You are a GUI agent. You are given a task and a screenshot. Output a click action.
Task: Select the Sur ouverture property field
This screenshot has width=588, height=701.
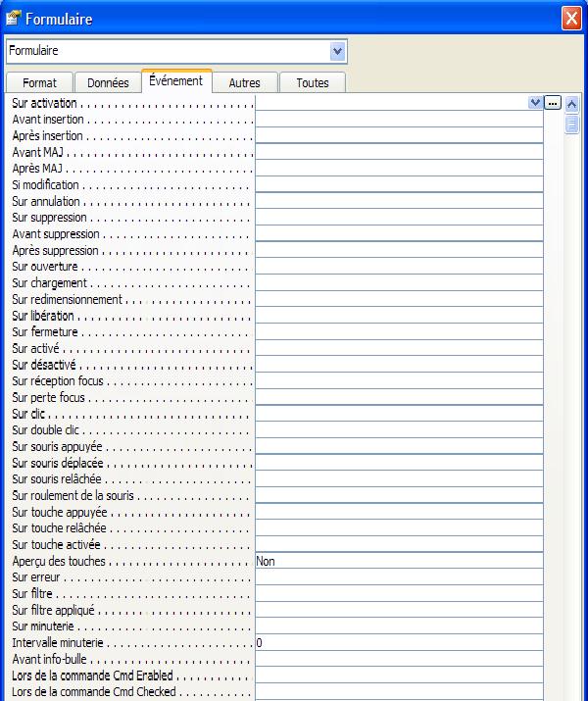point(399,267)
